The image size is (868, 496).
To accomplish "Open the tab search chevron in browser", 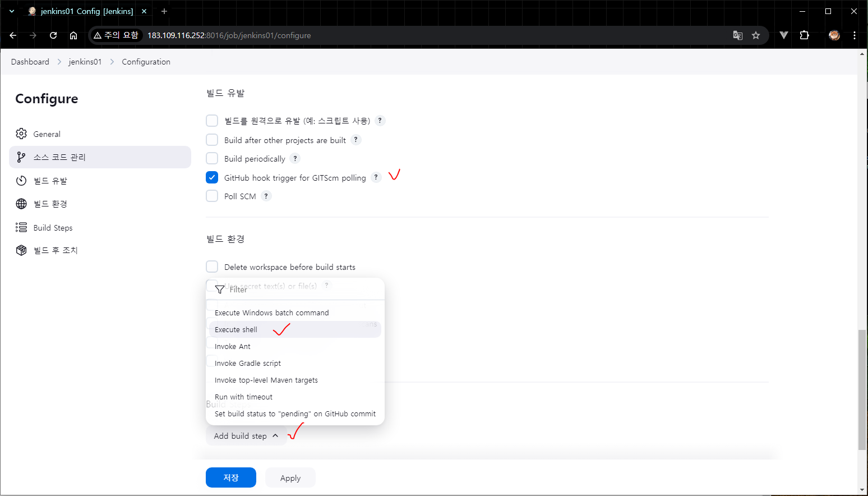I will 12,11.
